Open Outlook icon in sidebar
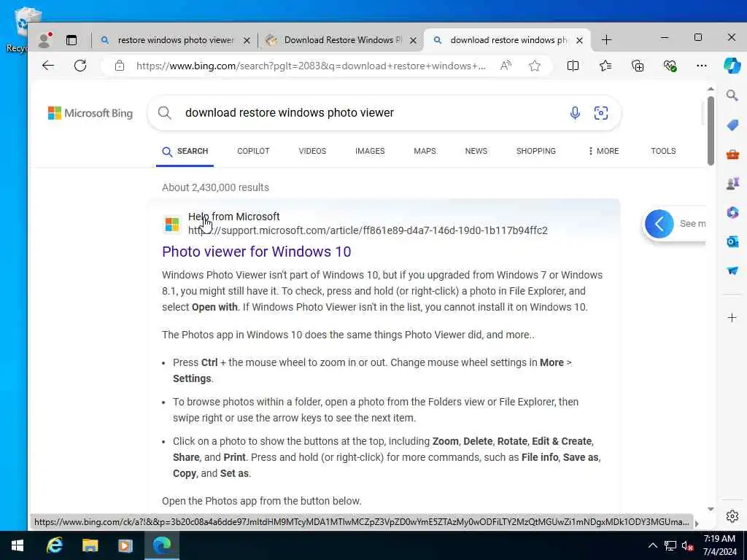Screen dimensions: 747x560 pos(732,242)
